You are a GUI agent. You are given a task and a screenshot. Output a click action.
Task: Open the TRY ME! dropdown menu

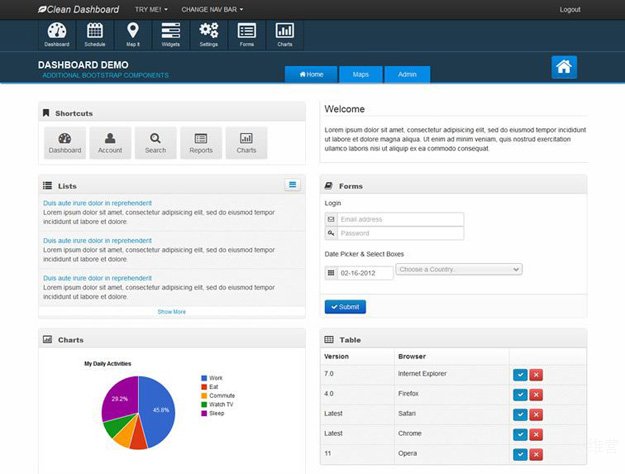pos(151,10)
